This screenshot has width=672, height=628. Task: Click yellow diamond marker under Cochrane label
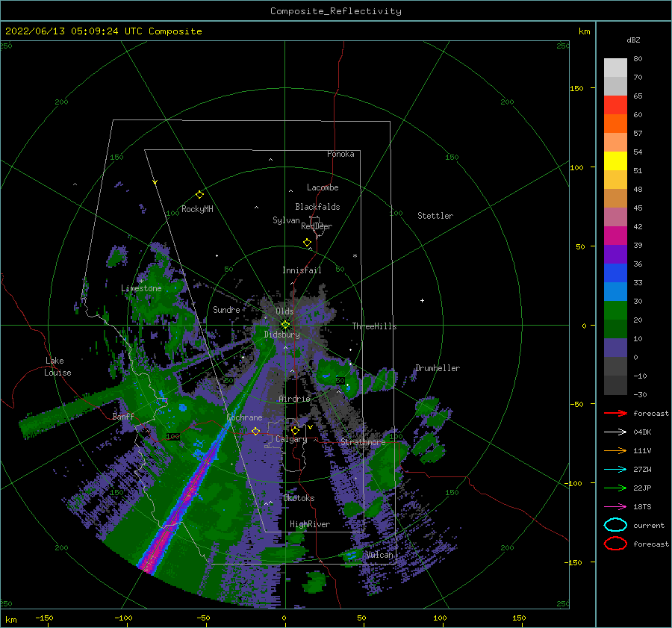[256, 431]
